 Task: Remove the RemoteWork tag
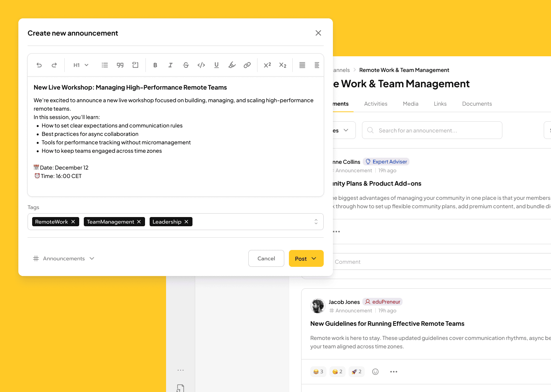(73, 222)
